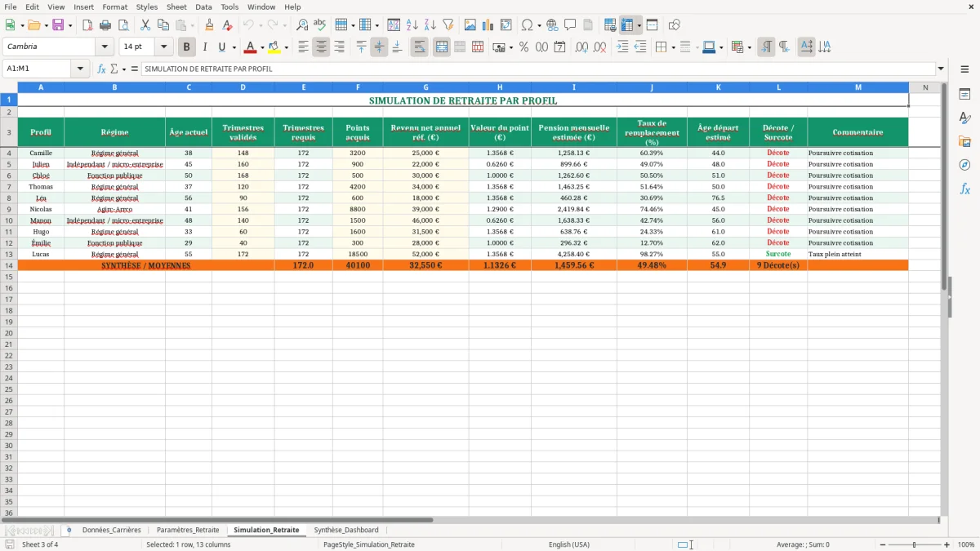Switch to Données_Carrières sheet tab

click(112, 530)
